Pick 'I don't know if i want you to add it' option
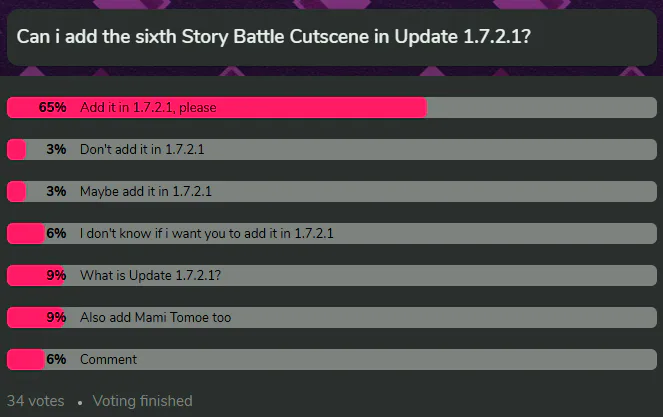The width and height of the screenshot is (663, 417). tap(332, 233)
